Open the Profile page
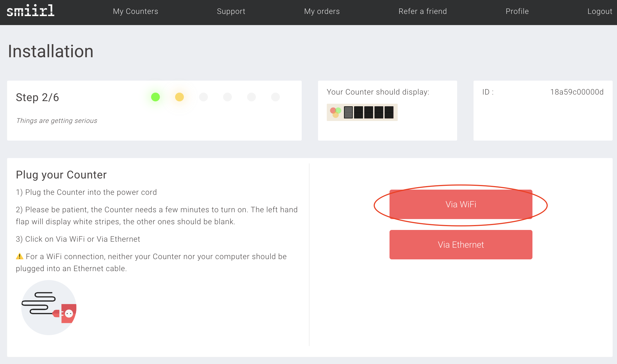This screenshot has width=617, height=364. pyautogui.click(x=517, y=11)
